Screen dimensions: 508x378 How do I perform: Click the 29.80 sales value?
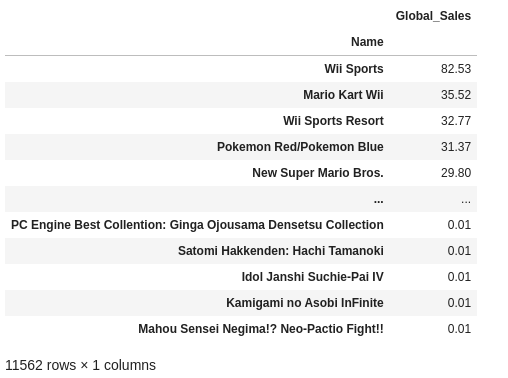(456, 173)
